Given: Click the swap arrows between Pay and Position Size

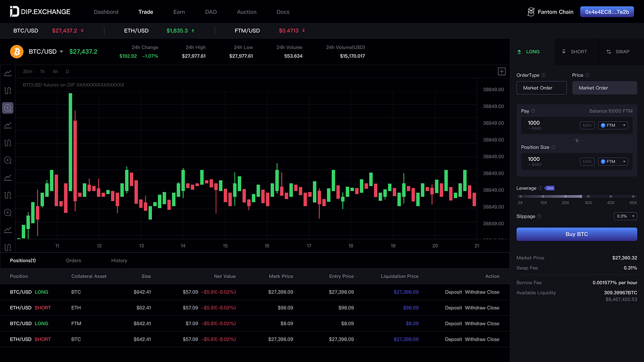Looking at the screenshot, I should click(576, 140).
